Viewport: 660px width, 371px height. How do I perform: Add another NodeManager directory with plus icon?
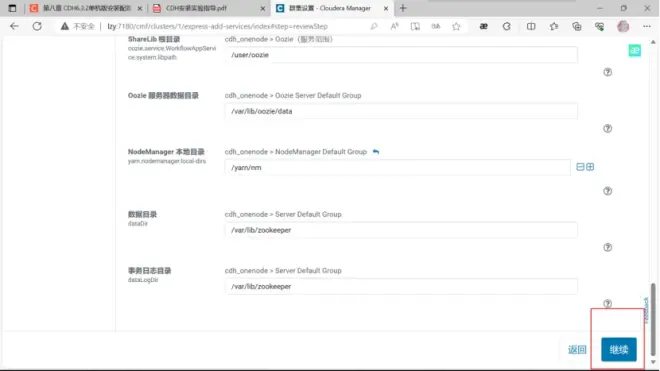[x=590, y=167]
